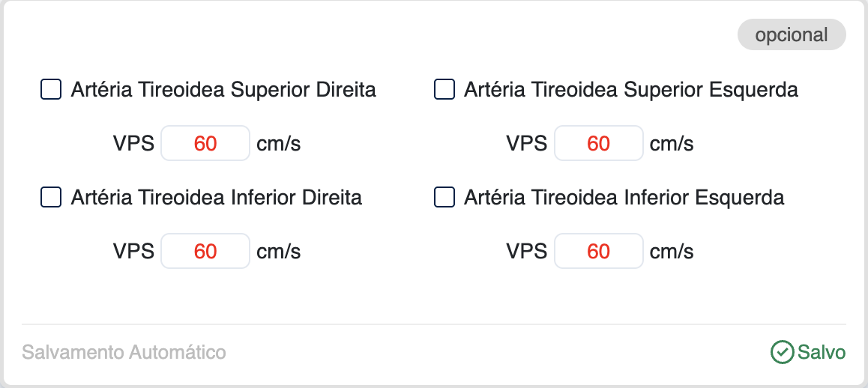
Task: Select VPS input under Inferior Esquerda
Action: 598,251
